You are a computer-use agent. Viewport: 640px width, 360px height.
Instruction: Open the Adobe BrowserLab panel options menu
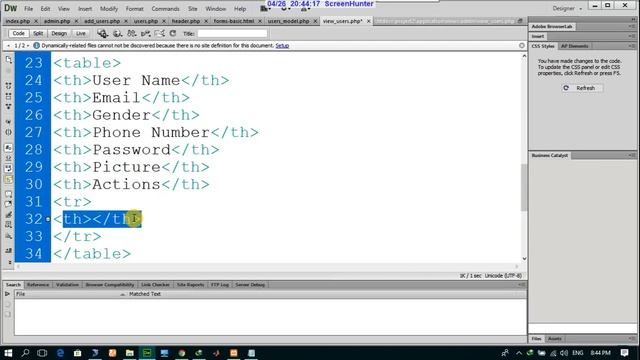(632, 27)
